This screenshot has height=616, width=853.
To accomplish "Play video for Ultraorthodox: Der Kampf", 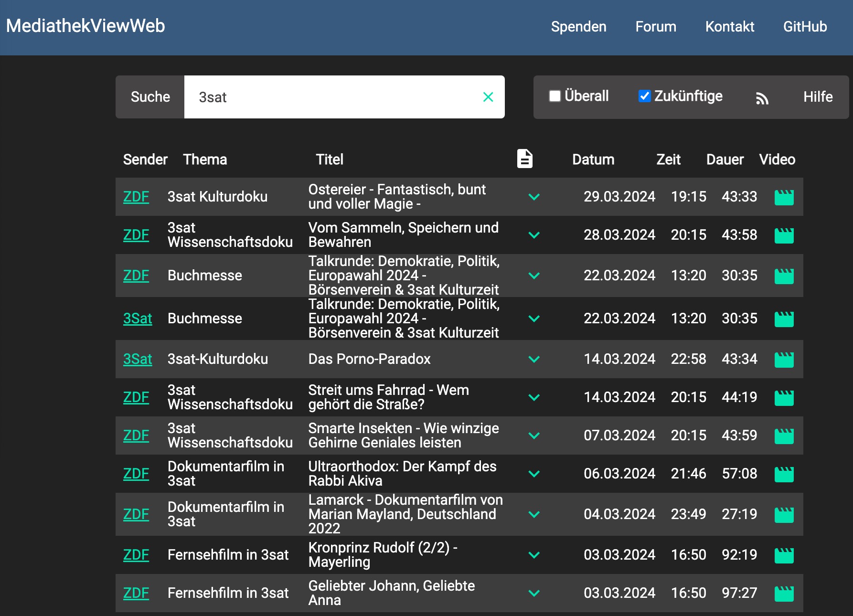I will pyautogui.click(x=784, y=474).
